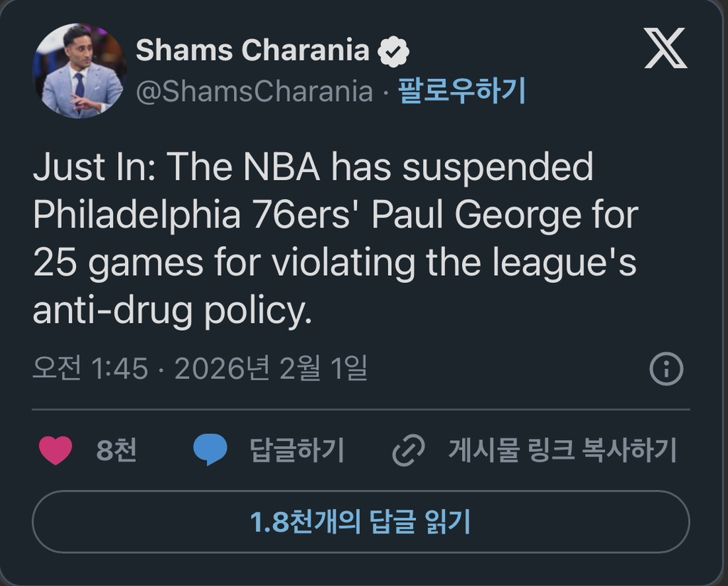Click 'anti-drug policy.' in the tweet text
Screen dimensions: 728x586
point(173,310)
